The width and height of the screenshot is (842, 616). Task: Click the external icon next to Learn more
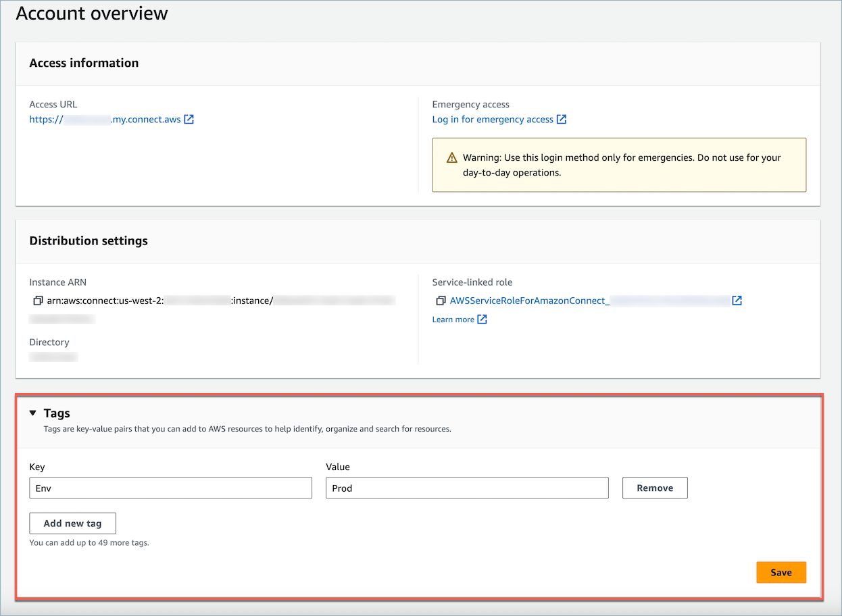pyautogui.click(x=482, y=319)
